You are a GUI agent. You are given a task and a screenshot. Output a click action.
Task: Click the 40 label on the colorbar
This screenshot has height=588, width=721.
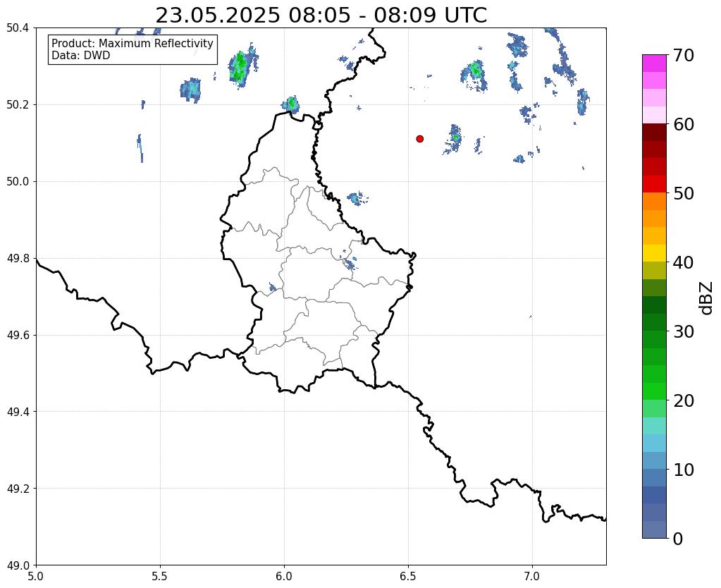click(x=684, y=262)
